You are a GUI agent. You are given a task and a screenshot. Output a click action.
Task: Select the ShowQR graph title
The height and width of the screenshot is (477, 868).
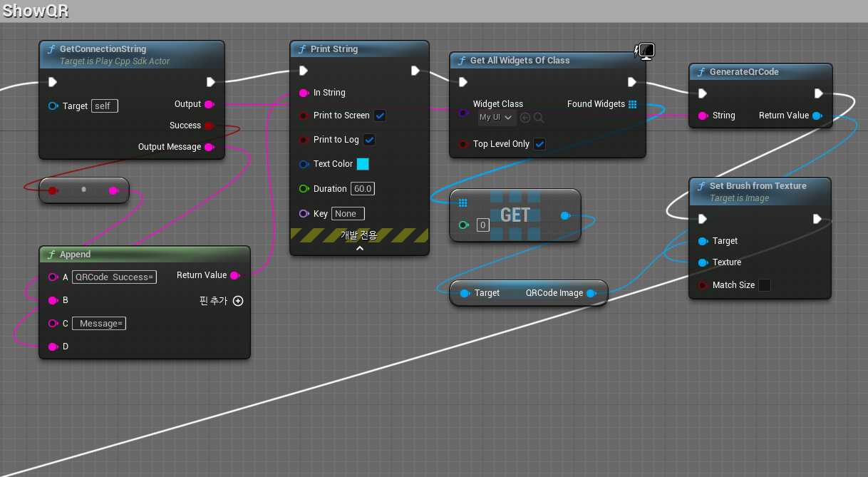tap(36, 11)
